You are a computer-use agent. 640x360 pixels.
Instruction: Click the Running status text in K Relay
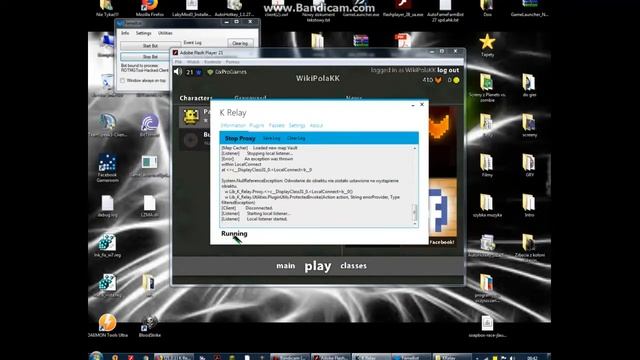click(234, 233)
